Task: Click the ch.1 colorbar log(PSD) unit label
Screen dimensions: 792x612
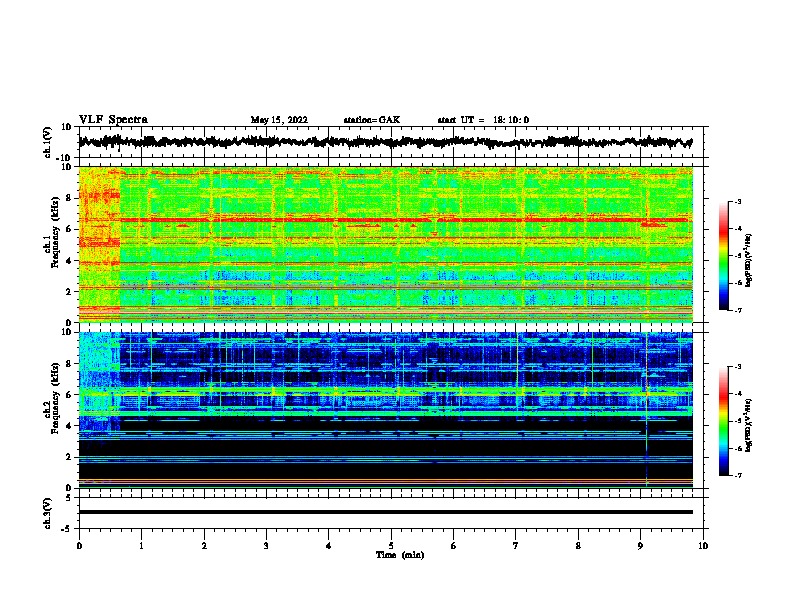Action: click(748, 260)
